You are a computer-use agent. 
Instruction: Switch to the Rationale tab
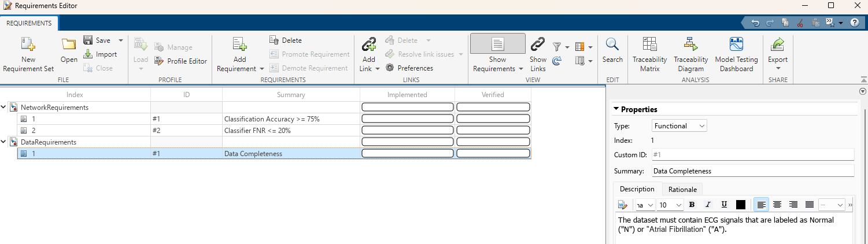pyautogui.click(x=682, y=189)
